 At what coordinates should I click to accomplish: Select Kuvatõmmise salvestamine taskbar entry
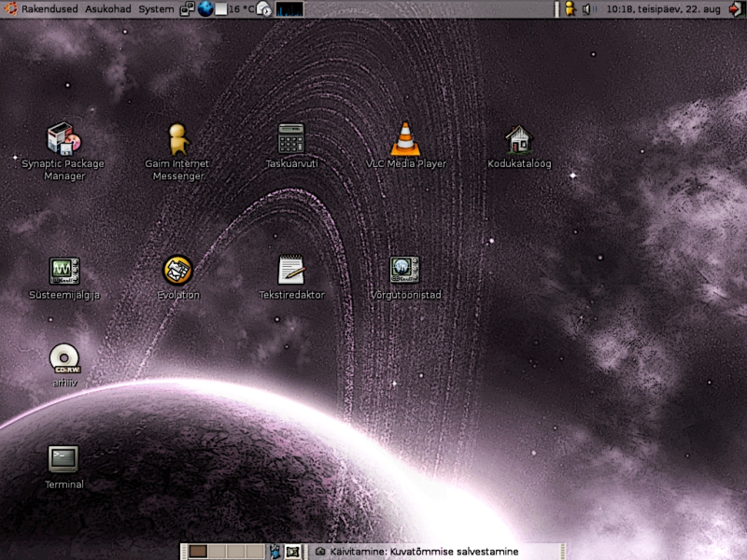coord(416,552)
